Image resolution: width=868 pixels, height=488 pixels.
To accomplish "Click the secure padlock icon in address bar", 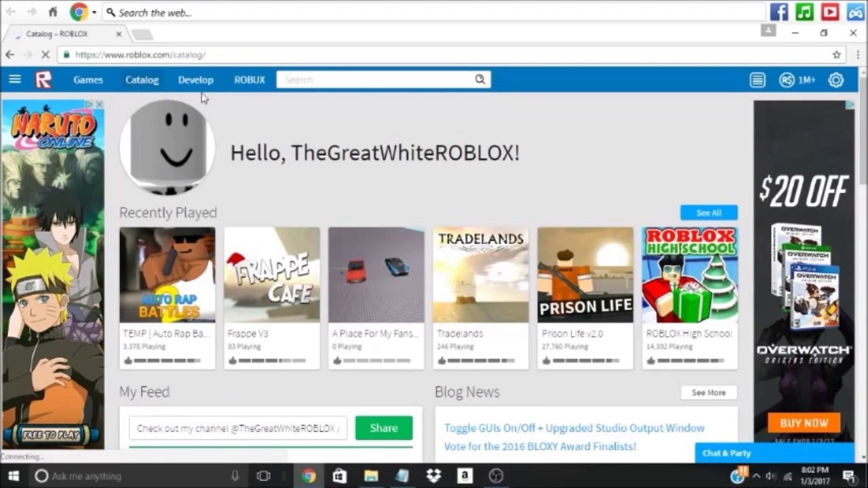I will [x=66, y=54].
